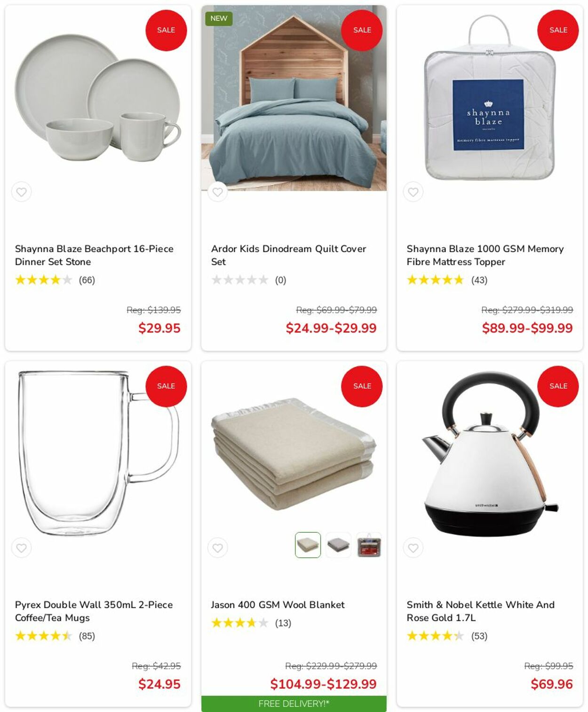Add Jason Wool Blanket to wishlist
This screenshot has width=588, height=712.
(x=217, y=548)
